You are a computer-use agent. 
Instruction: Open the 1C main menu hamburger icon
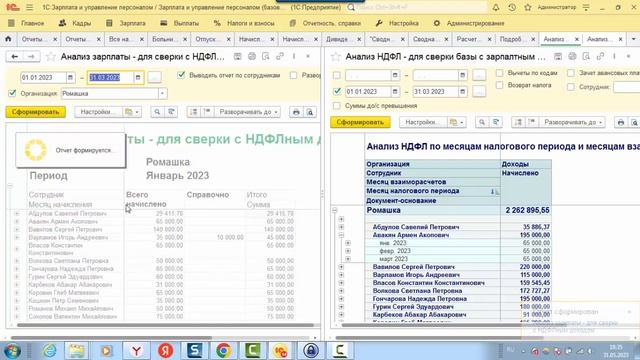(x=29, y=7)
